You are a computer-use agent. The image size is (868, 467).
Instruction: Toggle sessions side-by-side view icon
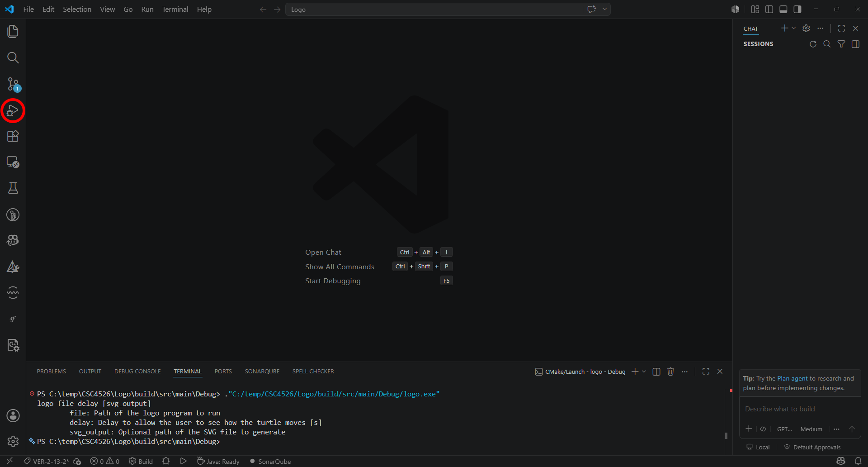[855, 44]
